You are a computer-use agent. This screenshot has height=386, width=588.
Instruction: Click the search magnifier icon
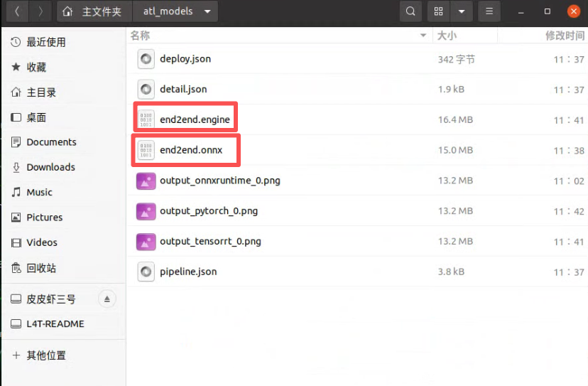click(x=410, y=11)
